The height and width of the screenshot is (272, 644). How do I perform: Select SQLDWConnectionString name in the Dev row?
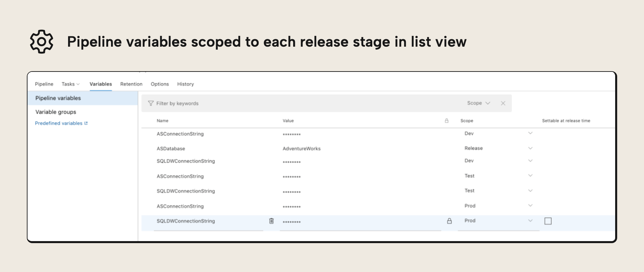186,161
